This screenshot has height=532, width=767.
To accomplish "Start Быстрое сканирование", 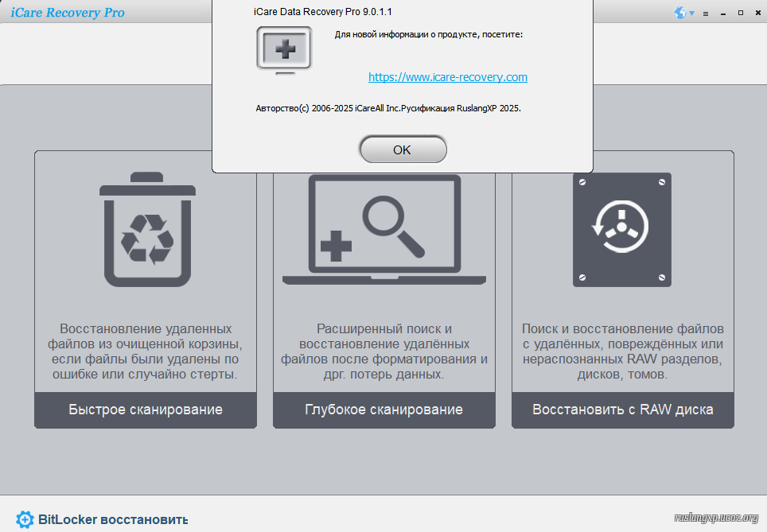I will 146,410.
